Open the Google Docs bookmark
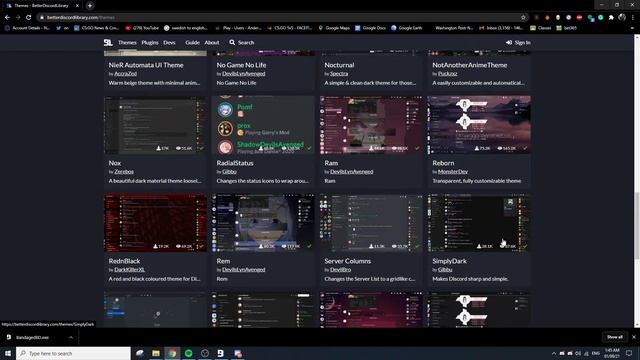640x360 pixels. coord(370,28)
